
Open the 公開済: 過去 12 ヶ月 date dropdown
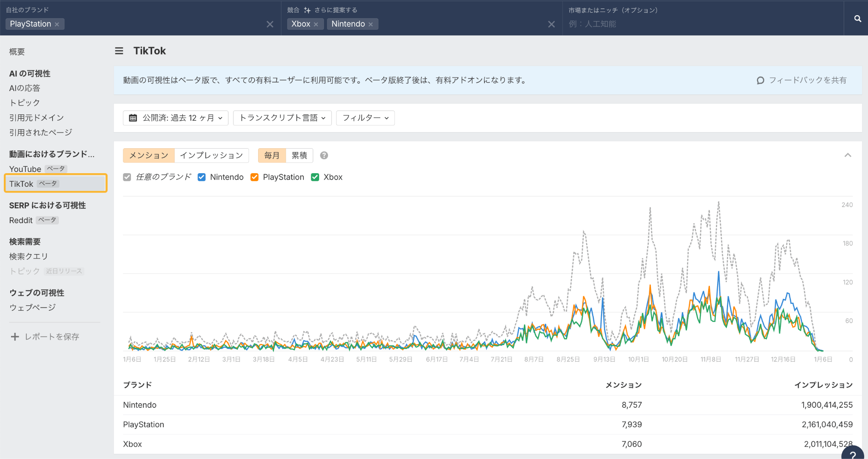point(175,118)
